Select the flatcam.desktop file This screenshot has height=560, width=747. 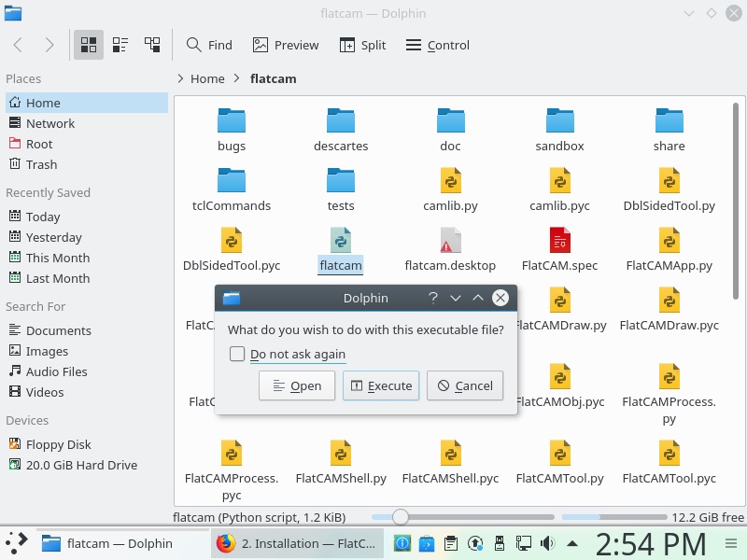(x=450, y=249)
